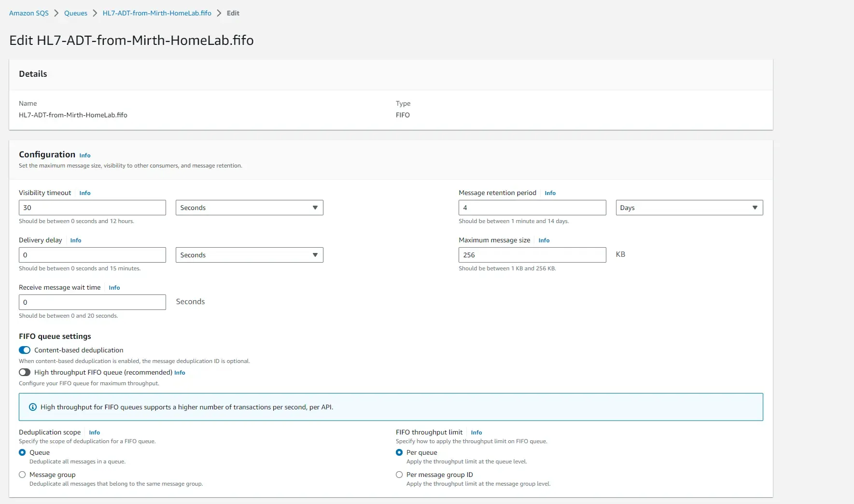Open the Receive message wait time Info link

(114, 287)
